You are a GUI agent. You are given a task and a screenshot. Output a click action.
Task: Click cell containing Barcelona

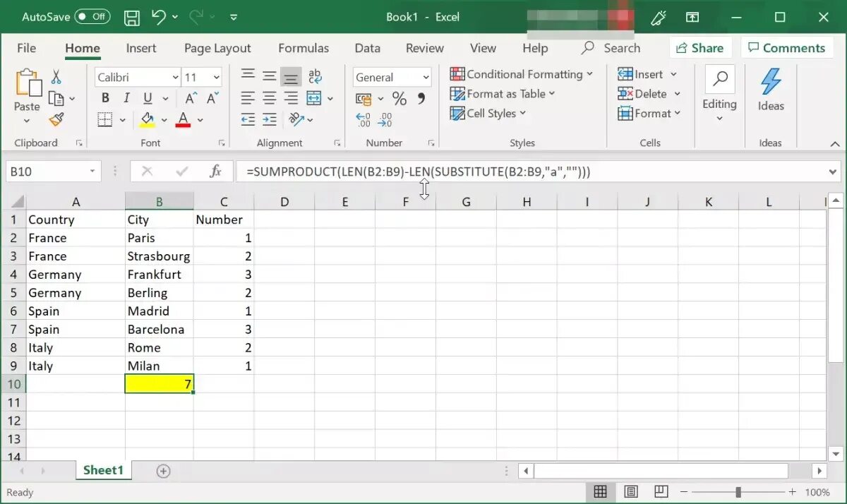(160, 330)
